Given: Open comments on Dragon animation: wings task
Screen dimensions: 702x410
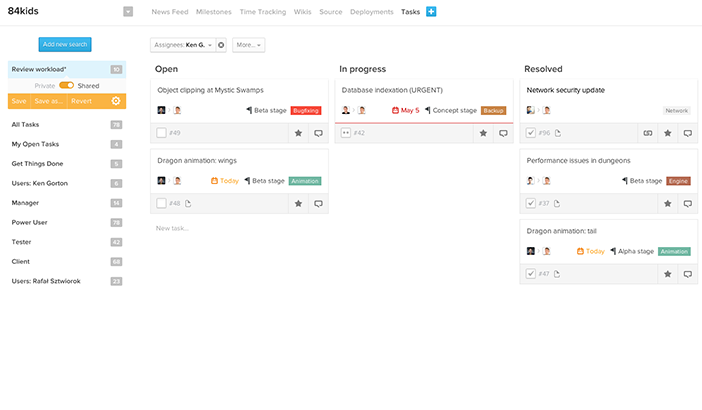Looking at the screenshot, I should pyautogui.click(x=318, y=203).
